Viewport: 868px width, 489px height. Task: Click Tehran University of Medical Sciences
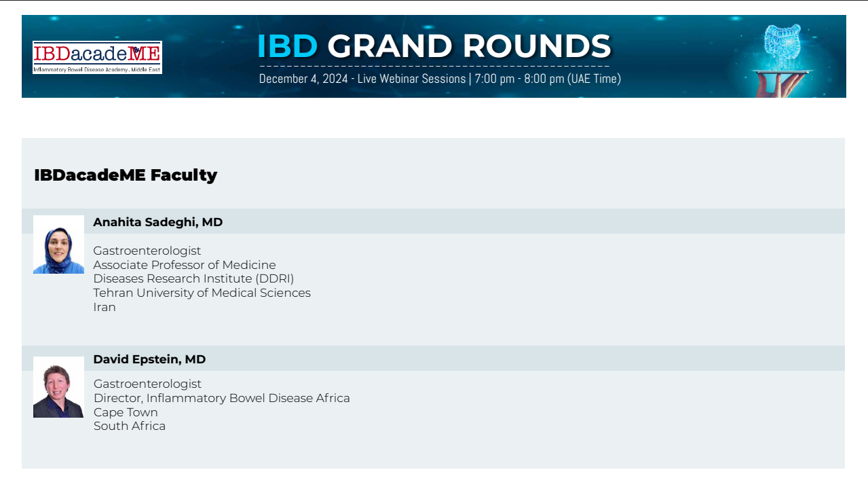(x=202, y=293)
